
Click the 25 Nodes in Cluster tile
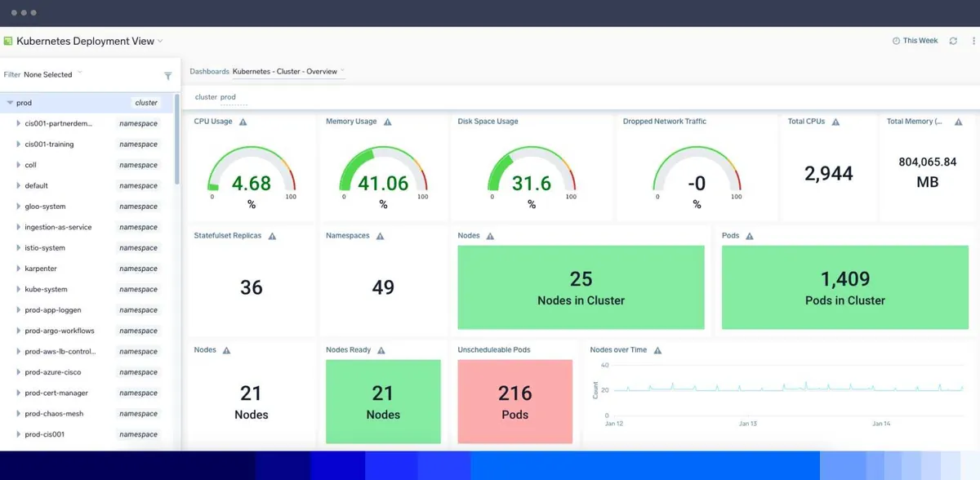(581, 287)
